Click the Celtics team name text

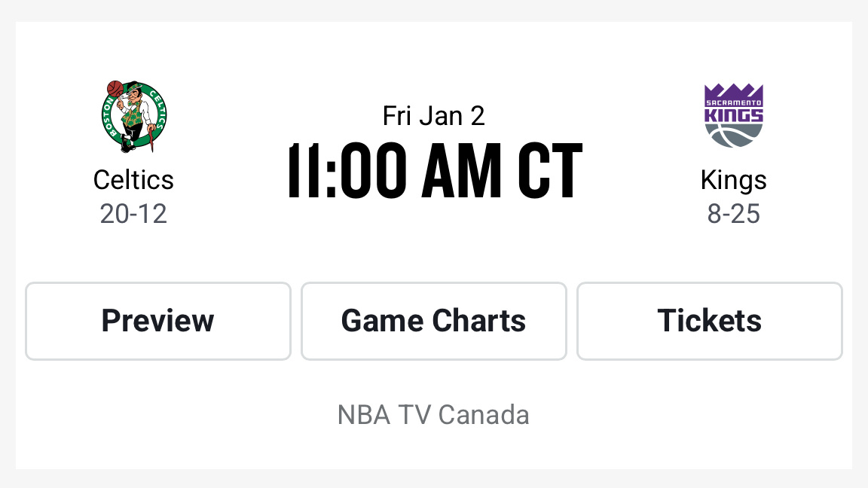pos(133,179)
